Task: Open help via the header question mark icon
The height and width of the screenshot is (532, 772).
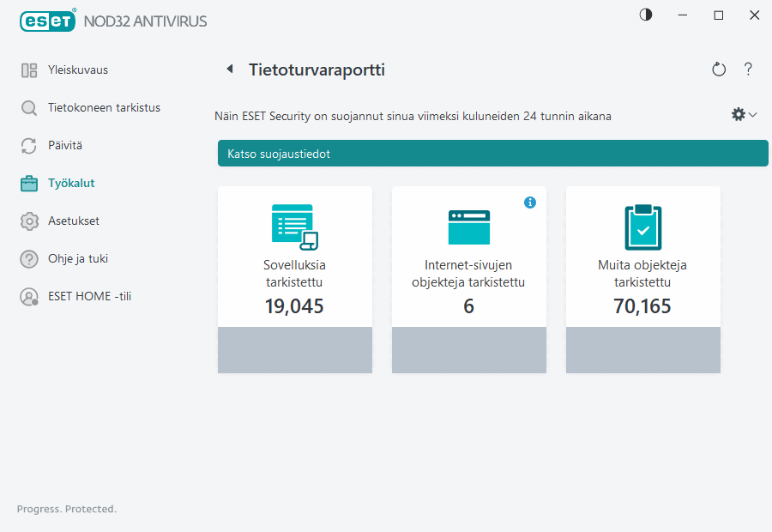Action: (748, 70)
